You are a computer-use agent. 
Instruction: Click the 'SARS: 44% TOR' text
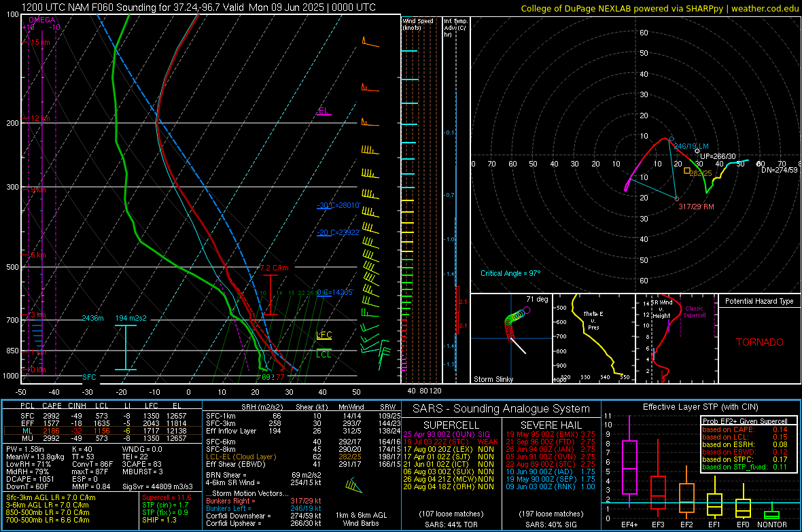click(x=451, y=525)
